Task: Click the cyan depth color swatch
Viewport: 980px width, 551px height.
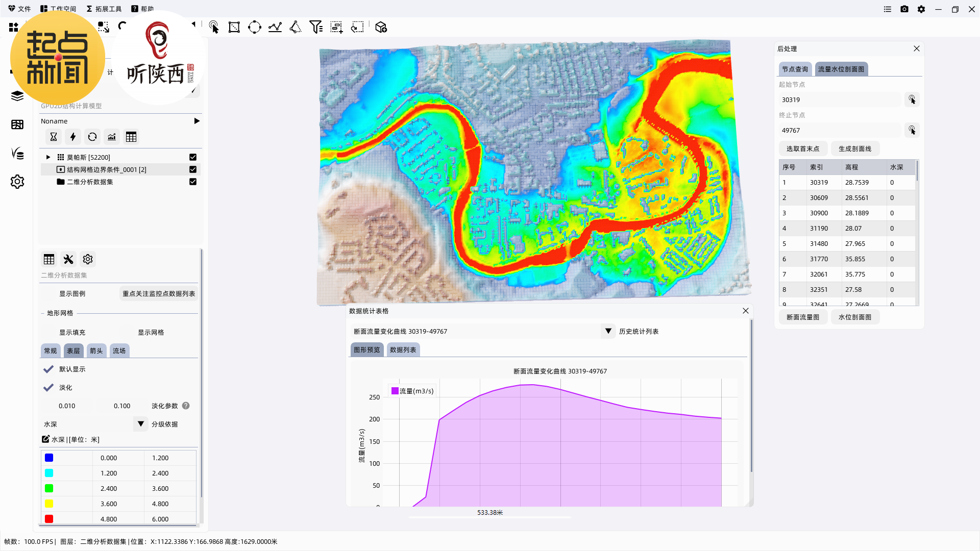Action: 49,473
